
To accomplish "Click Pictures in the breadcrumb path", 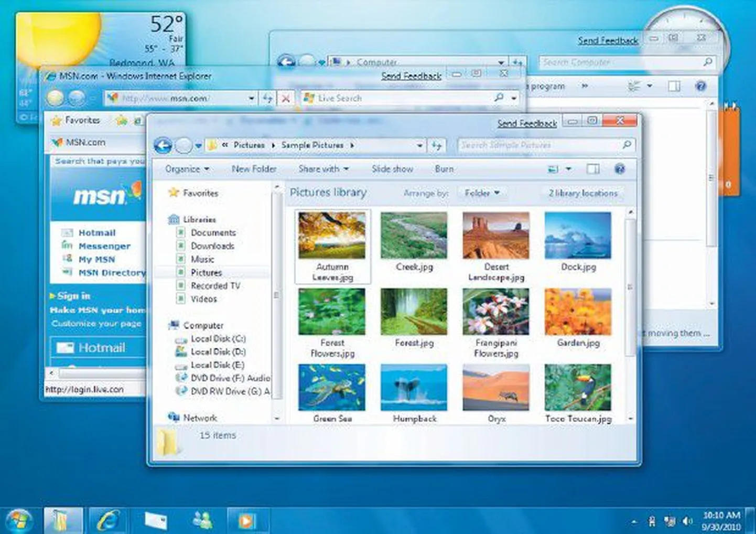I will 249,145.
